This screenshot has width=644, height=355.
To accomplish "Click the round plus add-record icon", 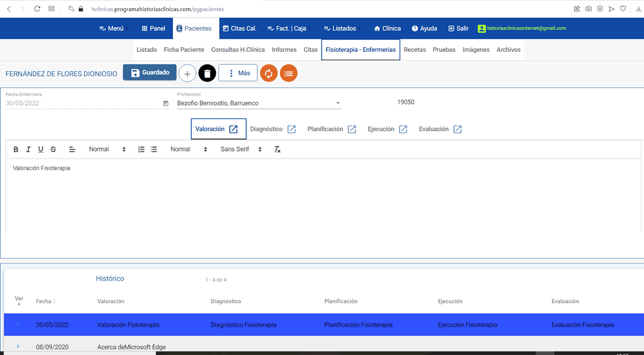I will [x=187, y=73].
